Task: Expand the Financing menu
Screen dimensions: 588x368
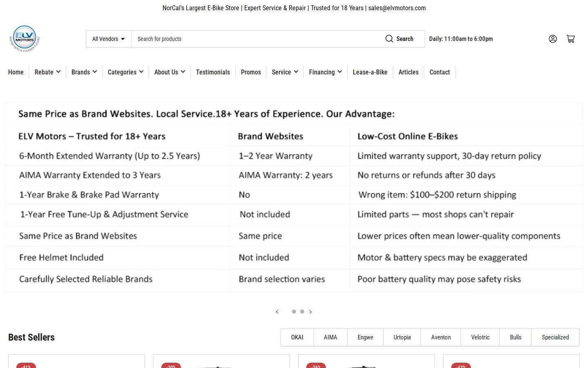Action: click(325, 72)
